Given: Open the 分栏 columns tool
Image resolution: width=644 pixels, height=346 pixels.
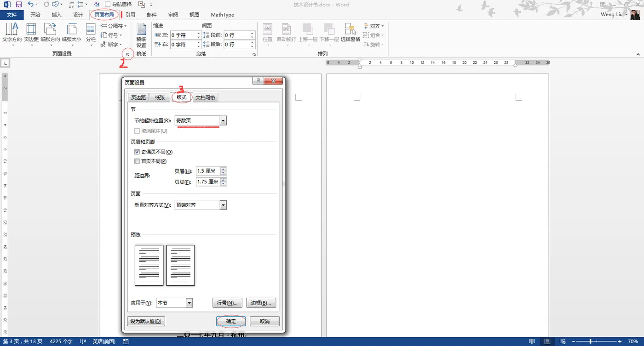Looking at the screenshot, I should point(91,34).
